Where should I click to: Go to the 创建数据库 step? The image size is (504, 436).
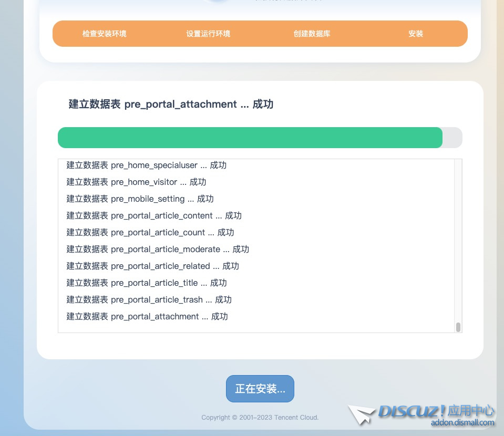click(312, 34)
